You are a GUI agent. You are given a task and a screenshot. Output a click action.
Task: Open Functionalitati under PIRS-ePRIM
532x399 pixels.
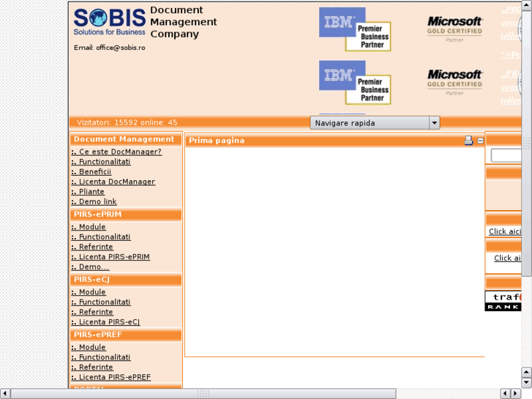pyautogui.click(x=101, y=237)
